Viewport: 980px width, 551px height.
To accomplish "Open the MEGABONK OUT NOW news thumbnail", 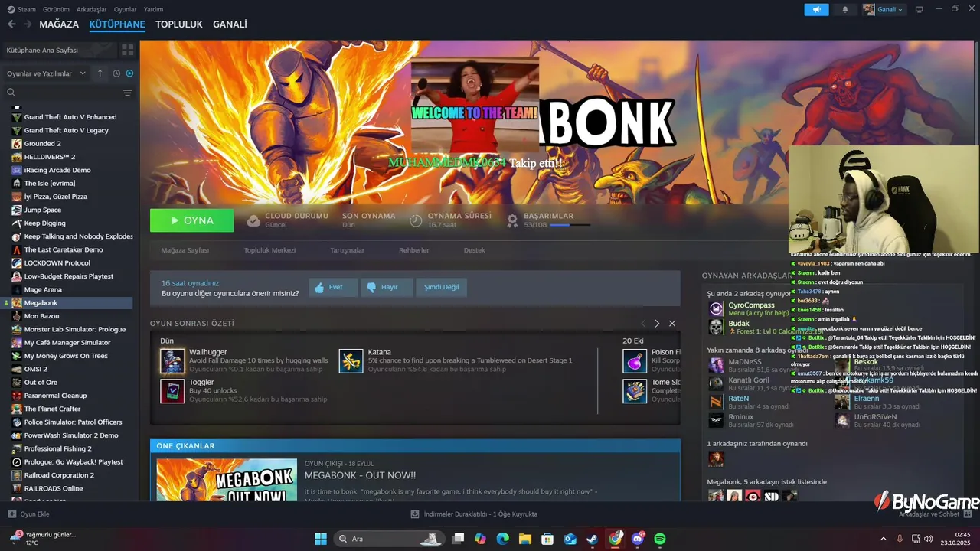I will pos(227,480).
